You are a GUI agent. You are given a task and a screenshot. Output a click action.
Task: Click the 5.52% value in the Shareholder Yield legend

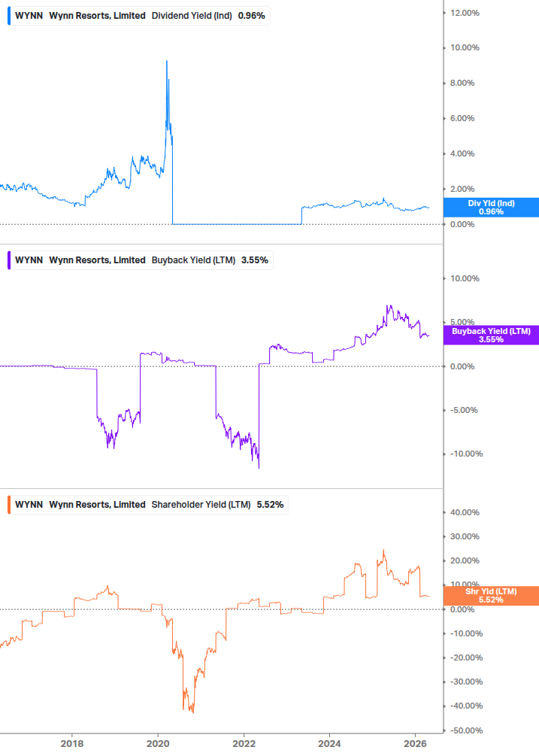tap(270, 505)
